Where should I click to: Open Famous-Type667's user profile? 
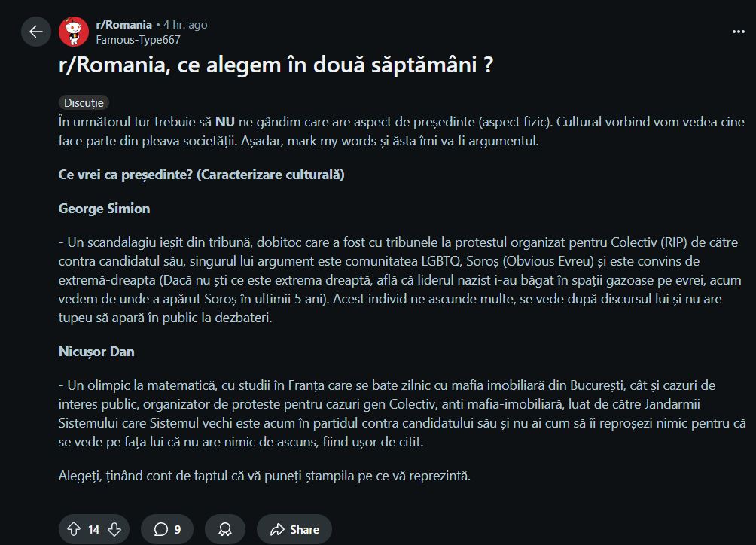click(138, 40)
